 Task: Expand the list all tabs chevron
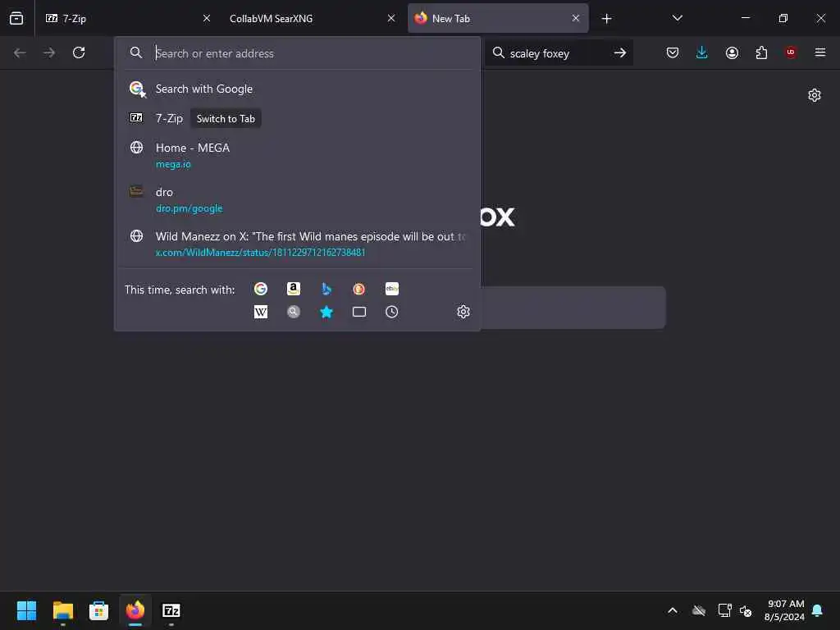coord(677,18)
